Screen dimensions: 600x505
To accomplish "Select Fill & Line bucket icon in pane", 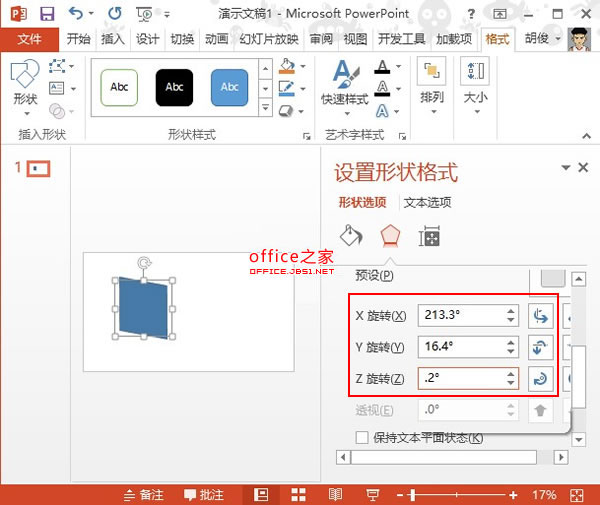I will 351,235.
